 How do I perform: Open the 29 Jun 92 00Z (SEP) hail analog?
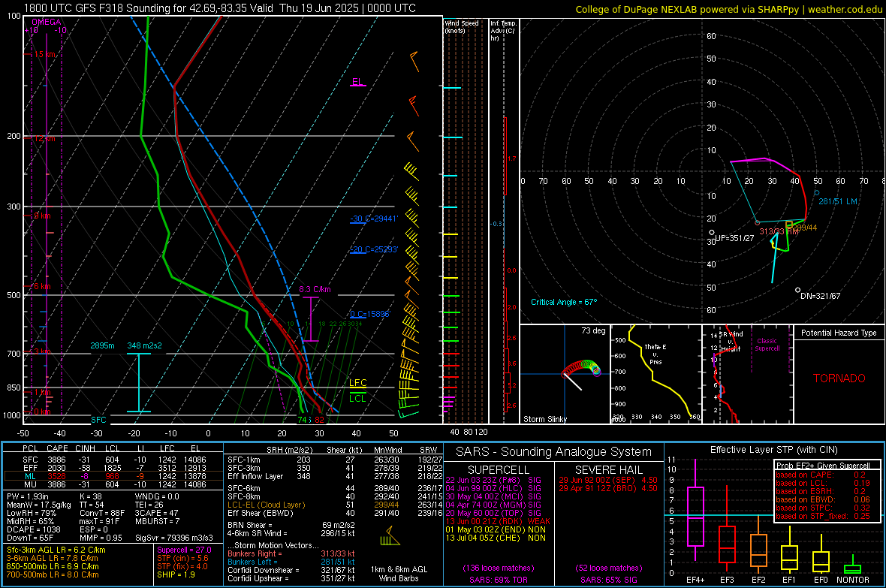(x=608, y=480)
